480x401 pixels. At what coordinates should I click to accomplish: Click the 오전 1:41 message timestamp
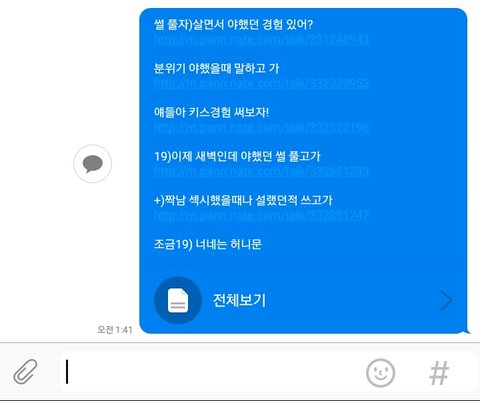tap(115, 330)
